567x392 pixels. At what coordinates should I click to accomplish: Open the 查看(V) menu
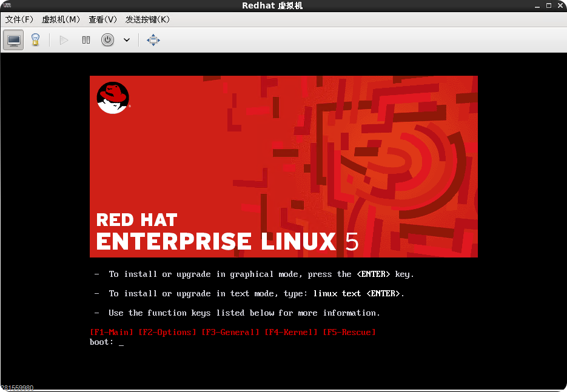[103, 19]
